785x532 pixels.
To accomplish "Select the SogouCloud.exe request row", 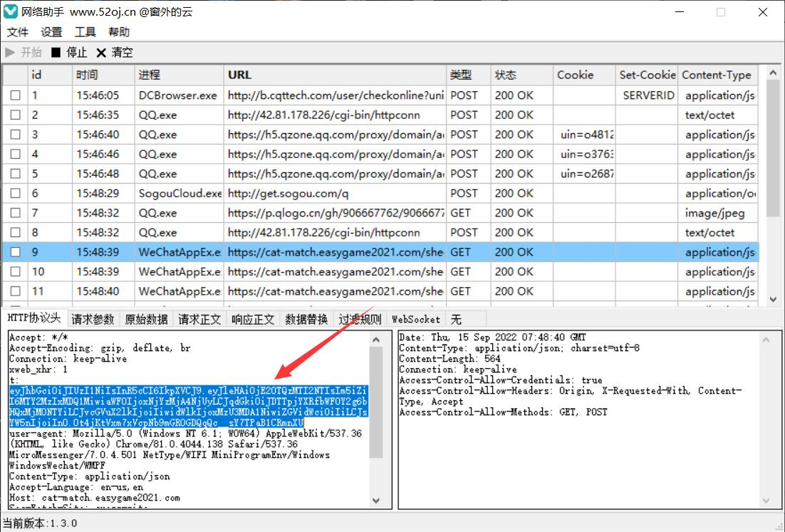I will coord(180,194).
